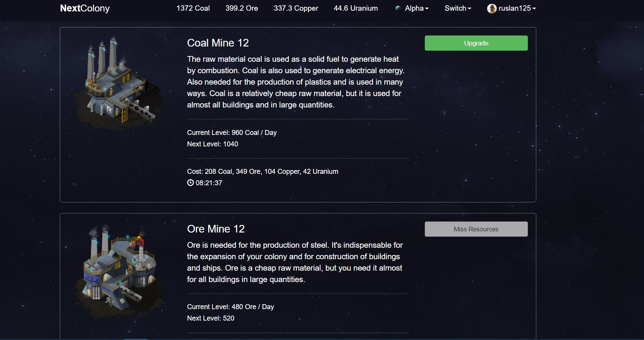The height and width of the screenshot is (340, 644).
Task: Click the Current Level 960 Coal text
Action: click(x=232, y=133)
